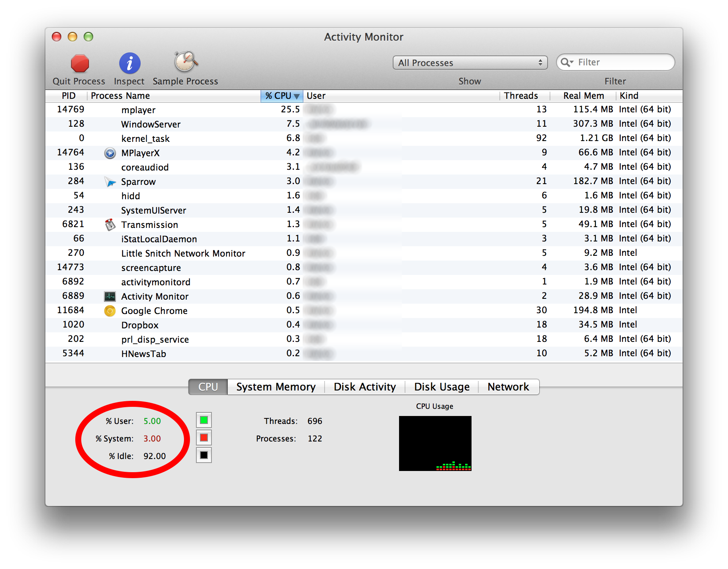Click PID 11684 cell
Image resolution: width=728 pixels, height=569 pixels.
(70, 310)
